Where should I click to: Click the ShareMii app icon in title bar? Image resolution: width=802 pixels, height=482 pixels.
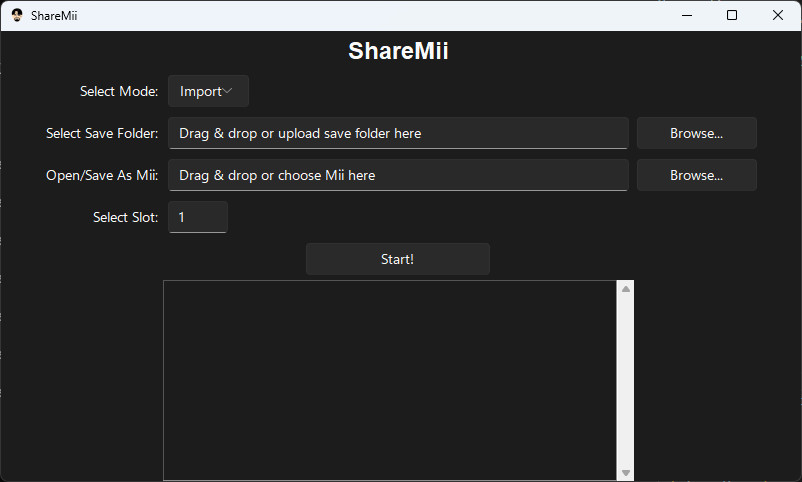(x=17, y=15)
